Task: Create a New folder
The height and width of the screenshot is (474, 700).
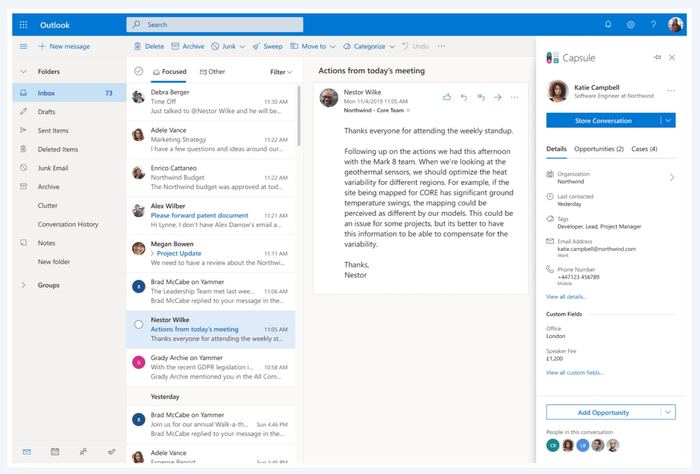Action: [54, 262]
